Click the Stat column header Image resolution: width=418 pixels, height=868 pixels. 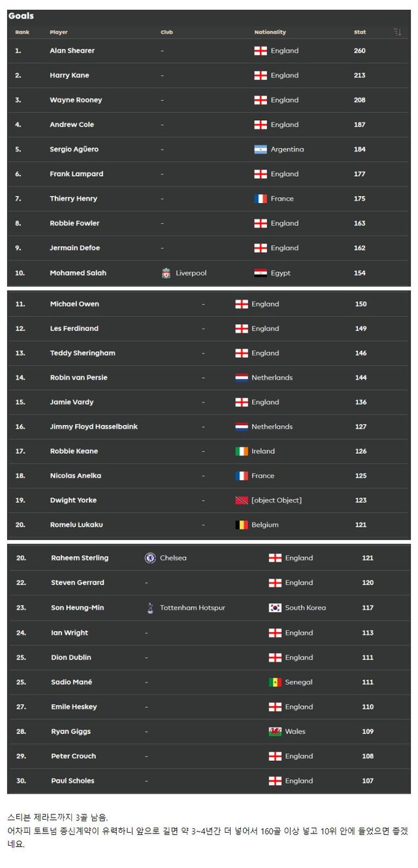pos(360,32)
